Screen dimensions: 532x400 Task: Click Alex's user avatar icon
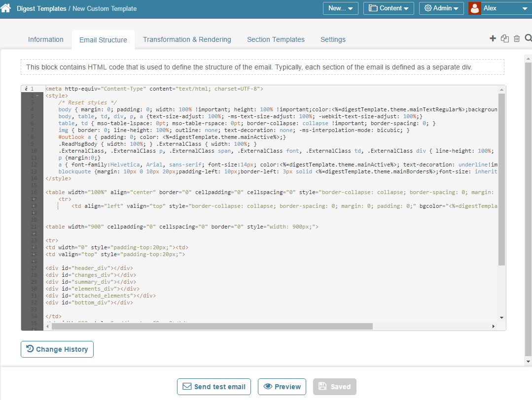[x=474, y=8]
